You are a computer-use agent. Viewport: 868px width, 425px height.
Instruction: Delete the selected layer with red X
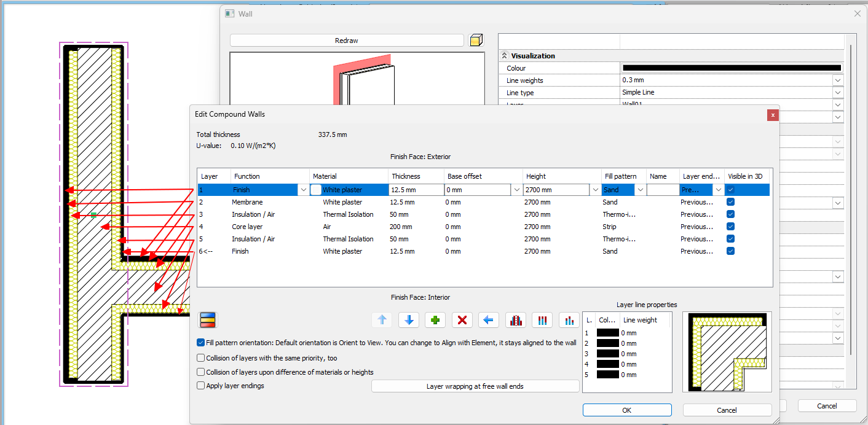(462, 320)
